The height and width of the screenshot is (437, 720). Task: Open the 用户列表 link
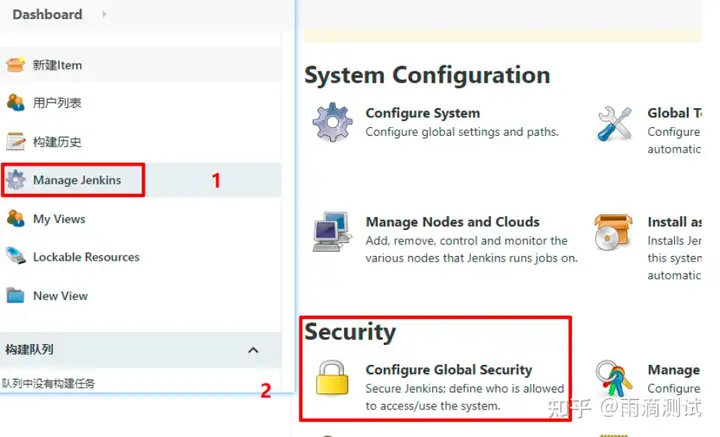pos(57,103)
